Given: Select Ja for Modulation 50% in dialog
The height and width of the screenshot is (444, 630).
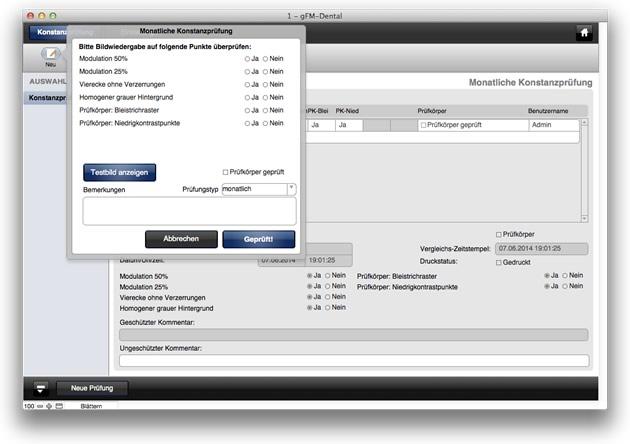Looking at the screenshot, I should (x=247, y=59).
